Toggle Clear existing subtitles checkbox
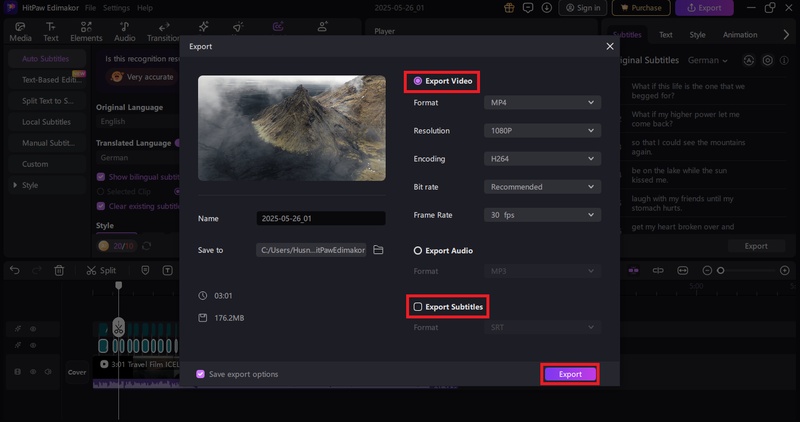This screenshot has width=800, height=422. coord(101,206)
